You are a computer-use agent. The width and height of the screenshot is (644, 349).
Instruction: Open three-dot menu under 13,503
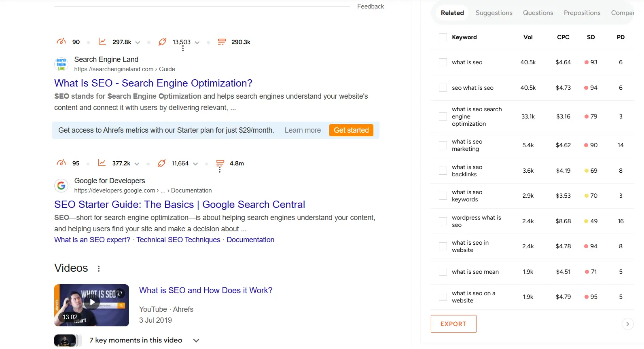pos(183,49)
